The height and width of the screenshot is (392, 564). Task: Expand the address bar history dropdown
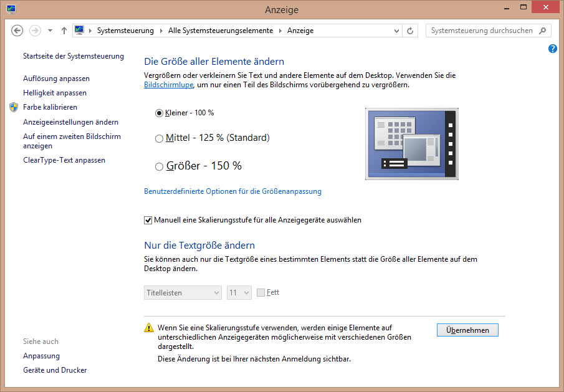396,31
